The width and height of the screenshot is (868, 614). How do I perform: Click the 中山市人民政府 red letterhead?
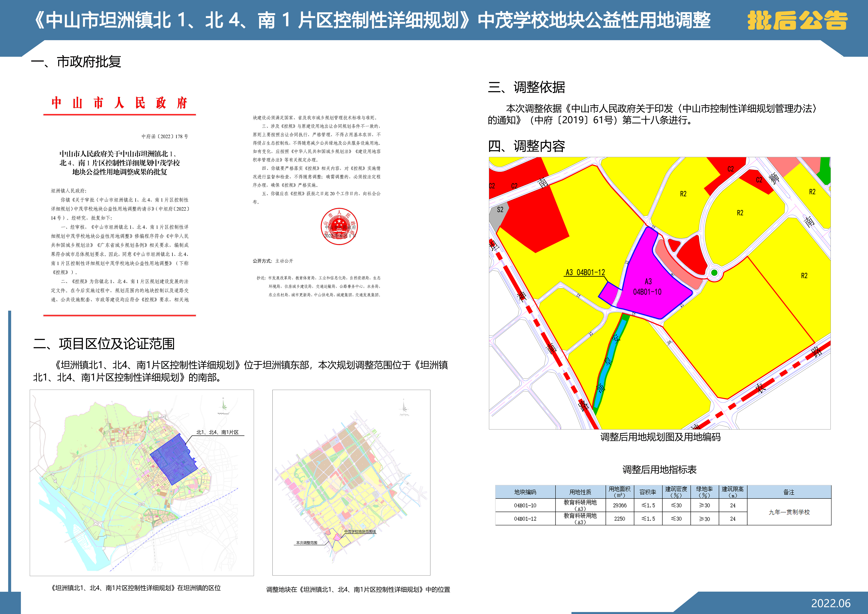click(119, 103)
